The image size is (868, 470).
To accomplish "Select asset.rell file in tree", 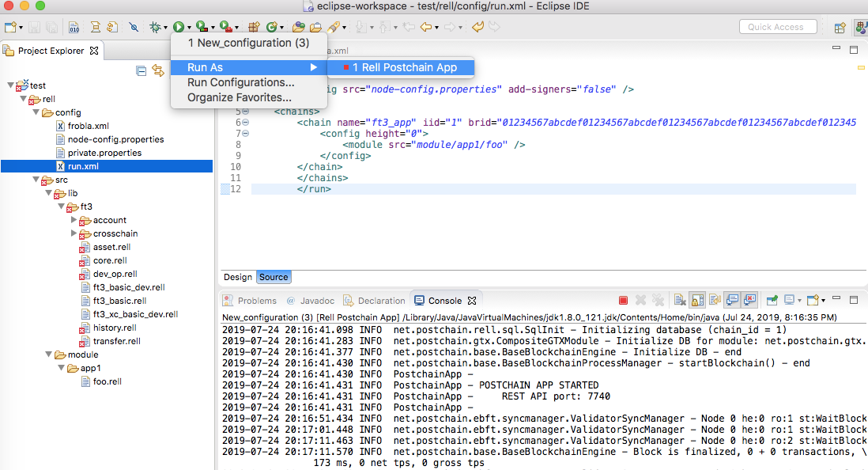I will [x=111, y=247].
